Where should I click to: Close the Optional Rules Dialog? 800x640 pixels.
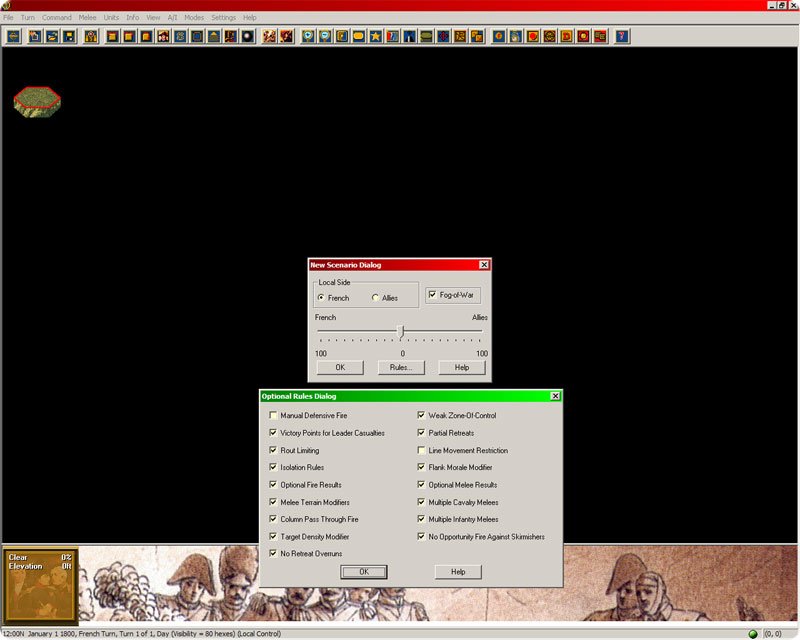(x=555, y=396)
